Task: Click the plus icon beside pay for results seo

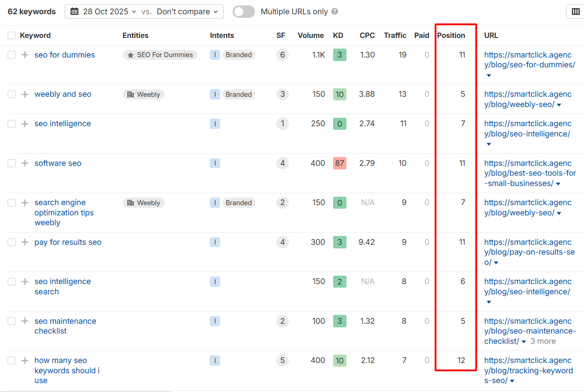Action: click(x=25, y=242)
